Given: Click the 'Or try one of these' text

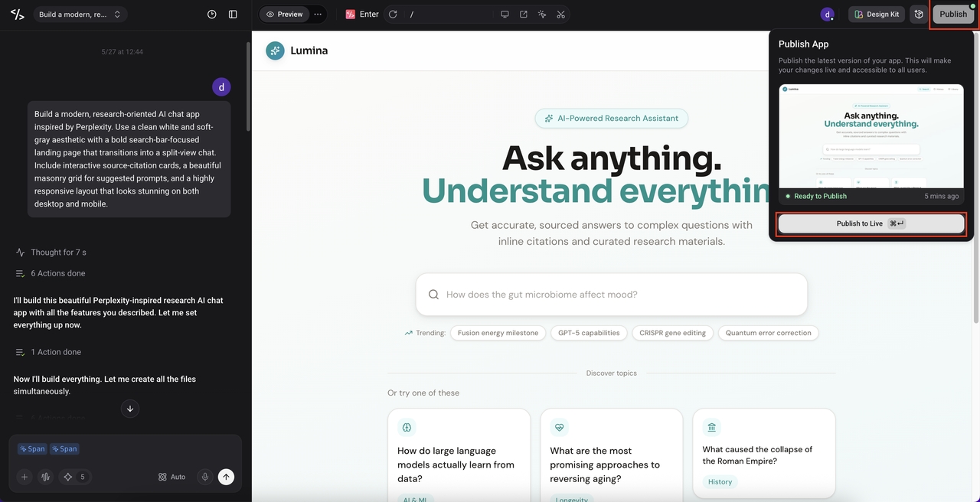Looking at the screenshot, I should coord(423,393).
